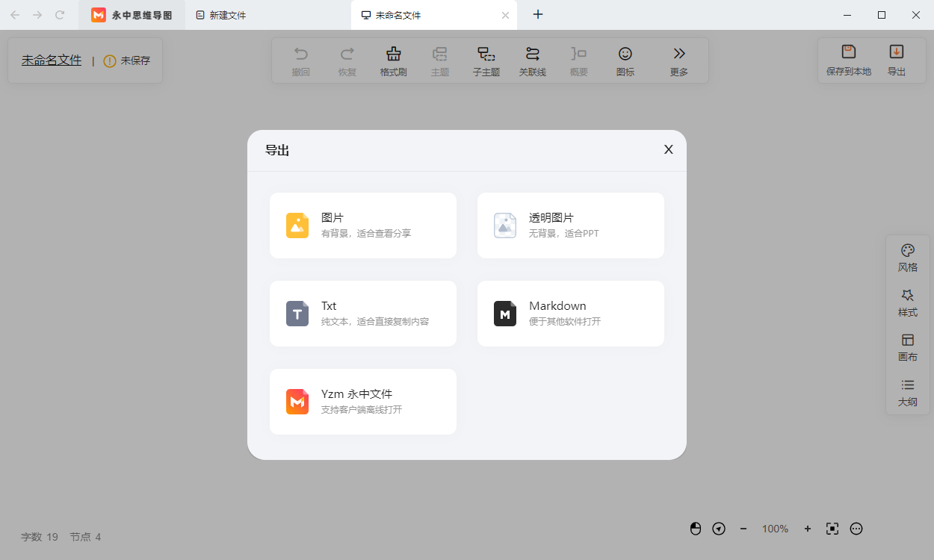Close the 导出 dialog
Image resolution: width=934 pixels, height=560 pixels.
(668, 149)
